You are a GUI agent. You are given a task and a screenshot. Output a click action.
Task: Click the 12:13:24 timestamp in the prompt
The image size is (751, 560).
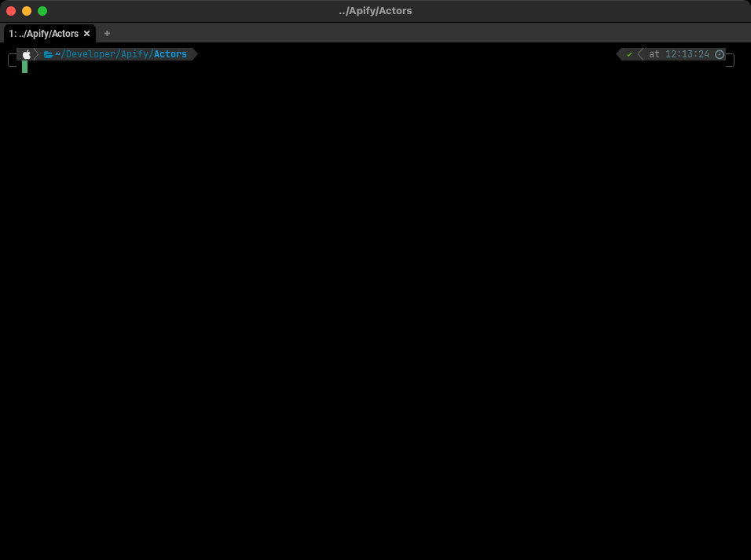coord(687,54)
